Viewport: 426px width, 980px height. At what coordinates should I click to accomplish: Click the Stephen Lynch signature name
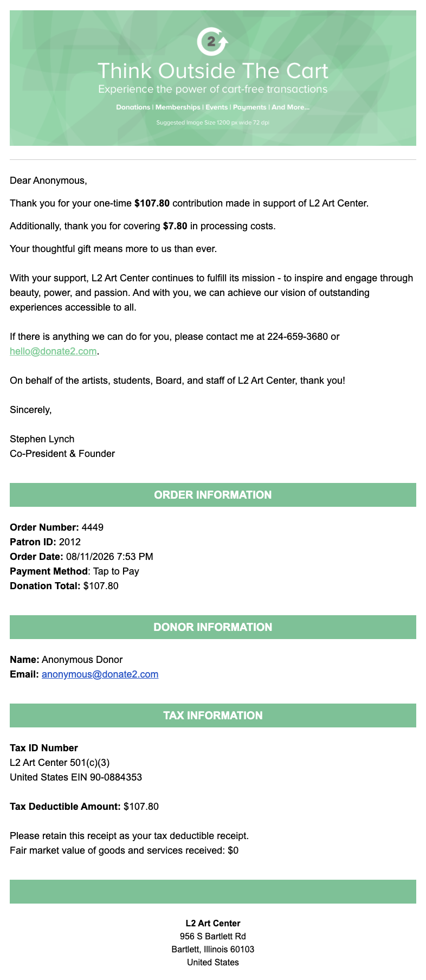tap(42, 439)
